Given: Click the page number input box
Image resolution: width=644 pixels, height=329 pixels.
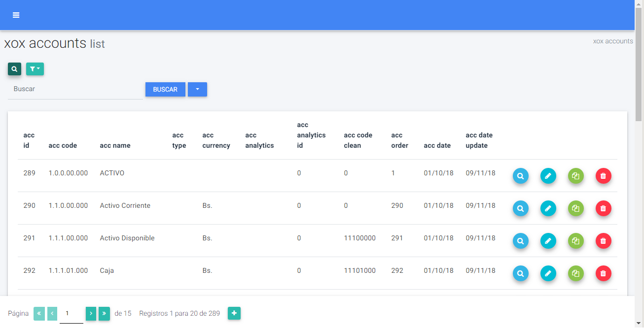Looking at the screenshot, I should (x=71, y=314).
